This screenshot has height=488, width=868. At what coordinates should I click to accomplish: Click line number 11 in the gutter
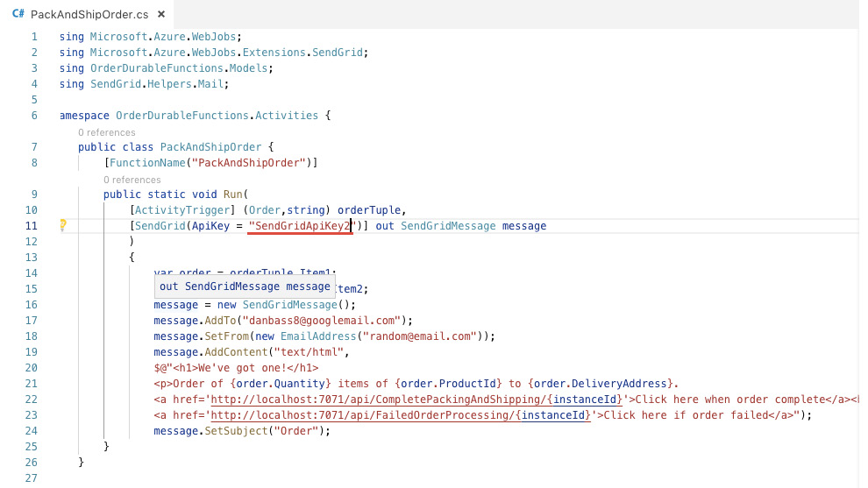tap(31, 226)
